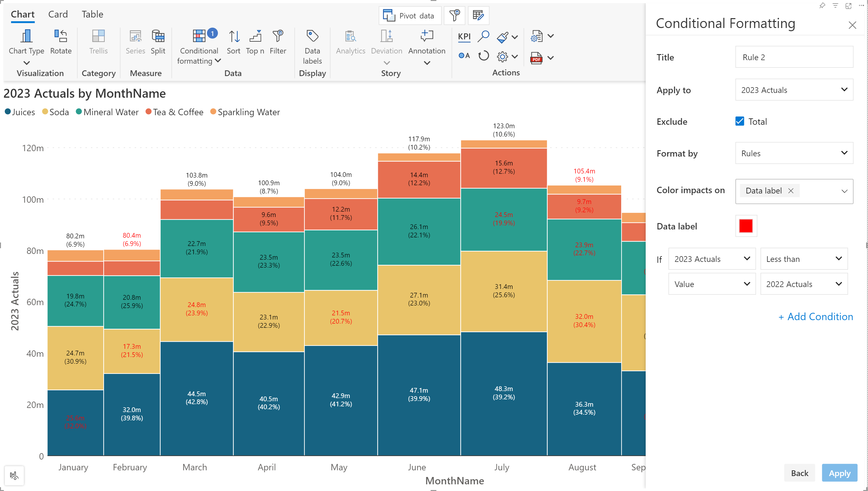Switch to the Table tab
868x491 pixels.
click(x=92, y=14)
